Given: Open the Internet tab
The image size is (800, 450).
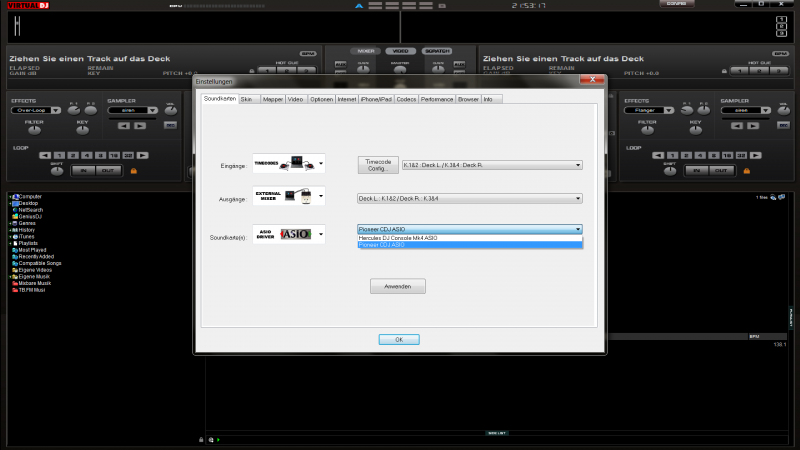Looking at the screenshot, I should tap(346, 99).
